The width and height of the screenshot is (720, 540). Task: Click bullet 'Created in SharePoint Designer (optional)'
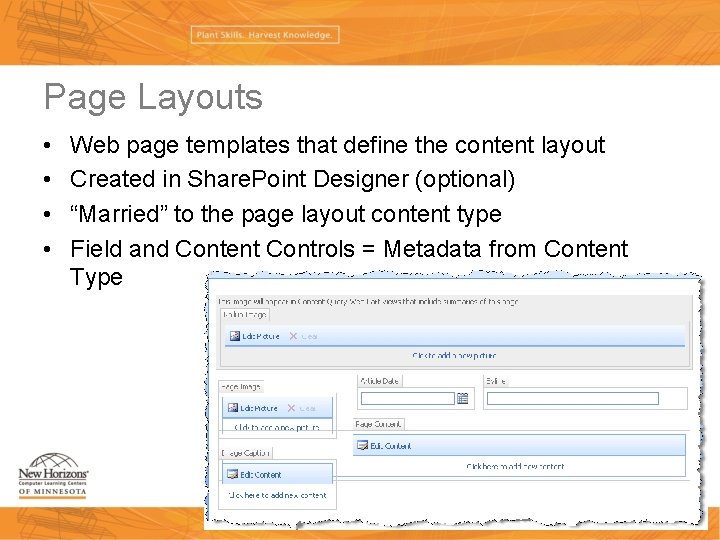coord(292,179)
